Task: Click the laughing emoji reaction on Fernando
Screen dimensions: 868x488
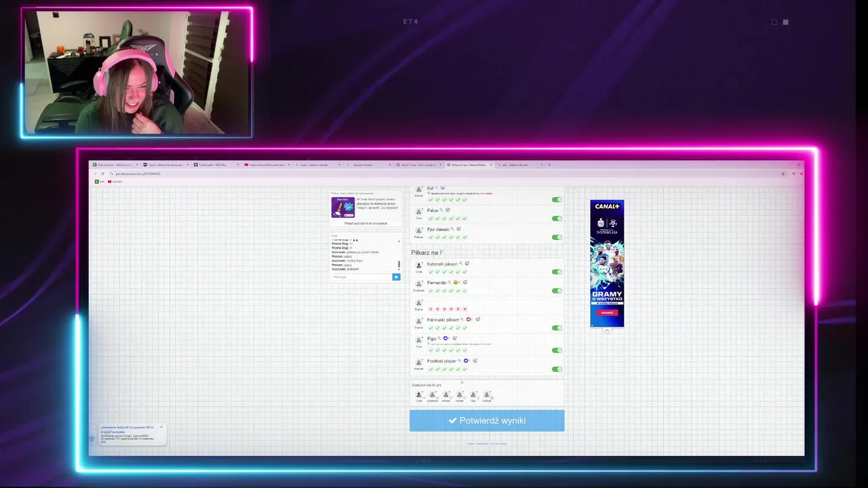Action: pos(456,282)
